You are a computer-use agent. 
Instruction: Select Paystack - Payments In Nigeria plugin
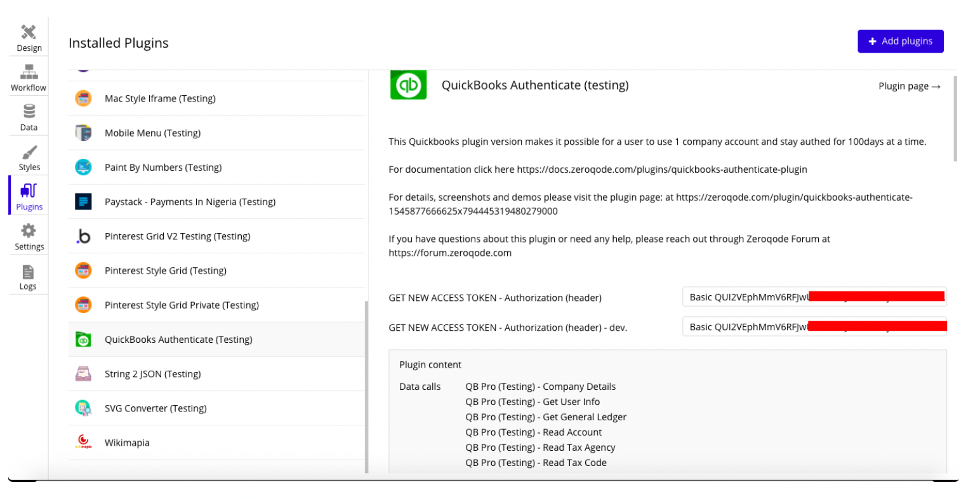click(190, 202)
